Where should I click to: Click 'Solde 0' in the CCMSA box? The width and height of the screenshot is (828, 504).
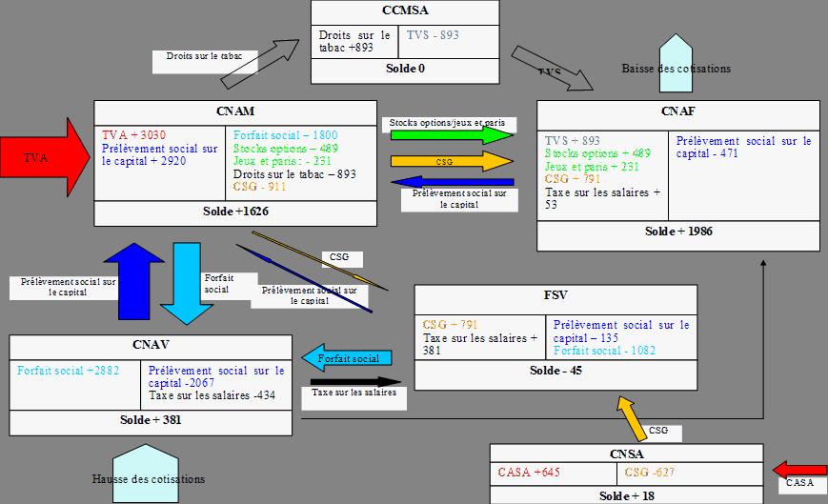pyautogui.click(x=405, y=69)
